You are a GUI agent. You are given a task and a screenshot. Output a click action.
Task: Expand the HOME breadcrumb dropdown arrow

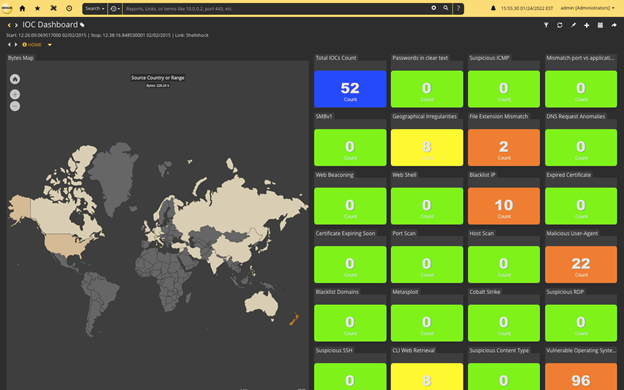[50, 45]
